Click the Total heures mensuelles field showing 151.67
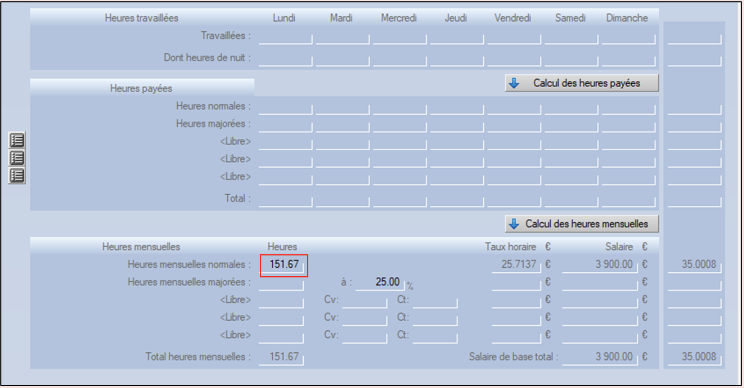The width and height of the screenshot is (744, 388). 281,358
